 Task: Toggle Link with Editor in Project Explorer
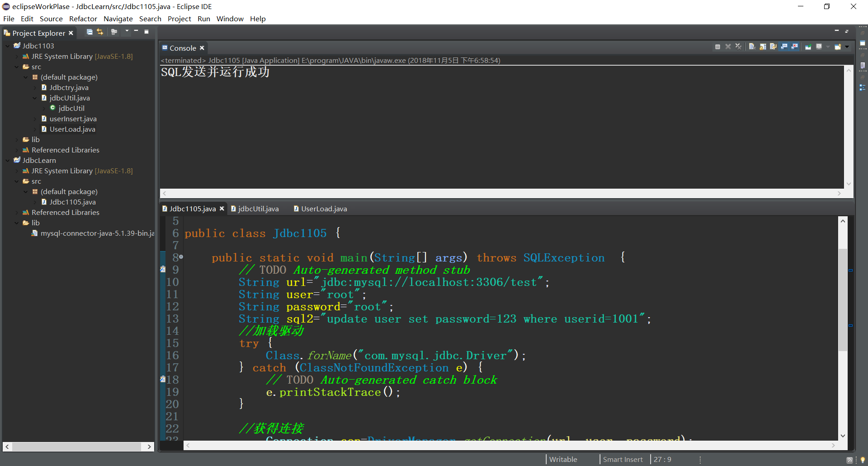pos(100,32)
